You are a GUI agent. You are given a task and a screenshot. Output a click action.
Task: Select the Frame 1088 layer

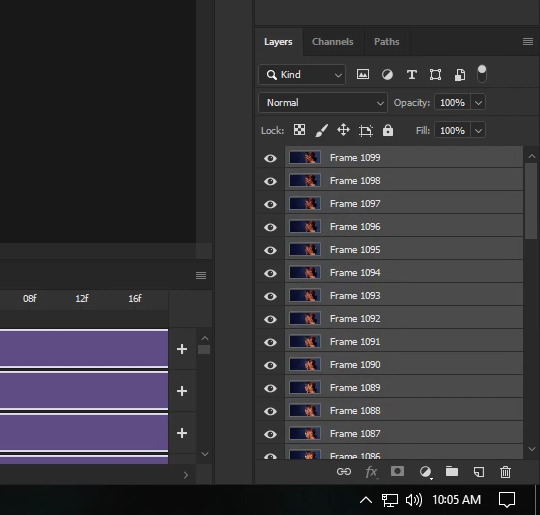(x=404, y=411)
